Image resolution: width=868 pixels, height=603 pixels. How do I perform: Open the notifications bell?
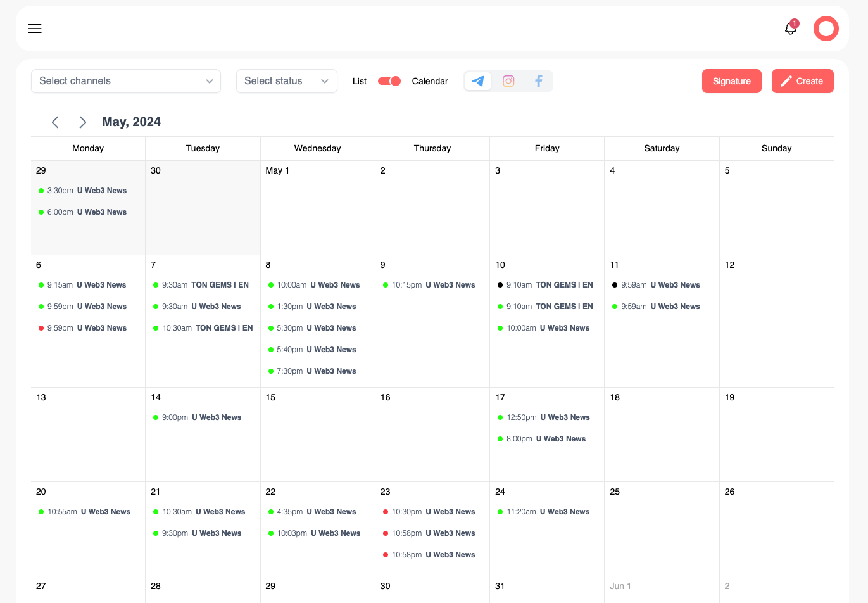tap(791, 29)
